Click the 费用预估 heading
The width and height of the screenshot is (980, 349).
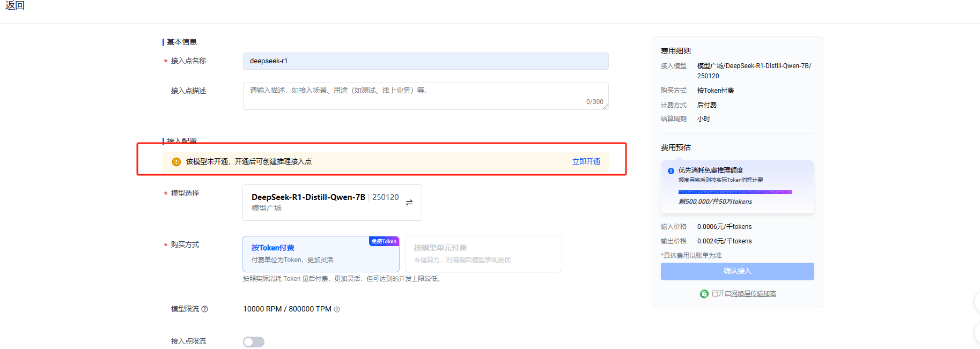[676, 147]
